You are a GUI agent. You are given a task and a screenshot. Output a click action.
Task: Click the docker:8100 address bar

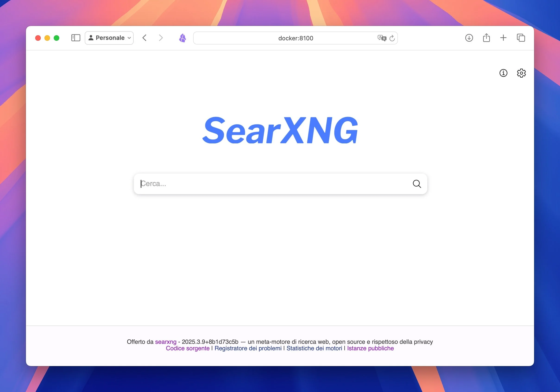click(x=295, y=38)
